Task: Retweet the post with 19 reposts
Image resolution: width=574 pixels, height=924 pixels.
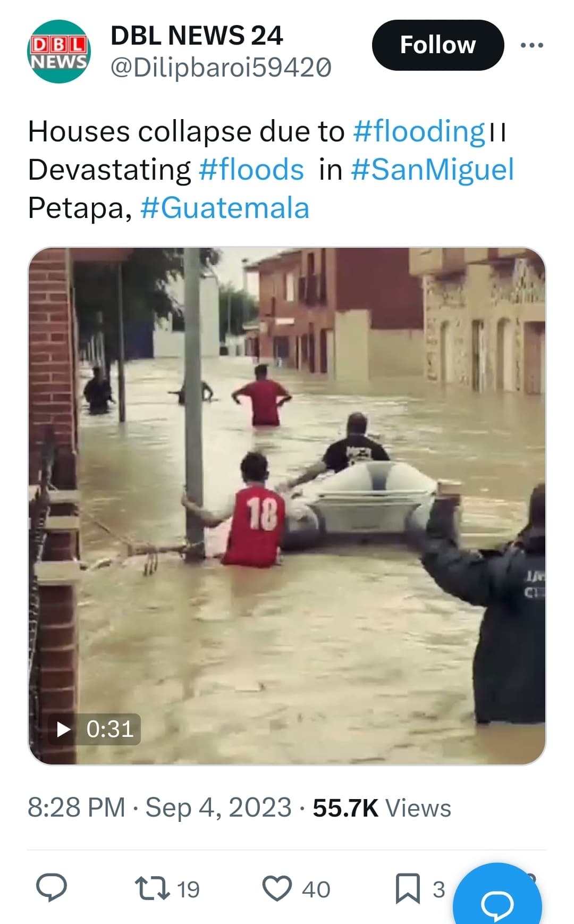Action: (152, 889)
